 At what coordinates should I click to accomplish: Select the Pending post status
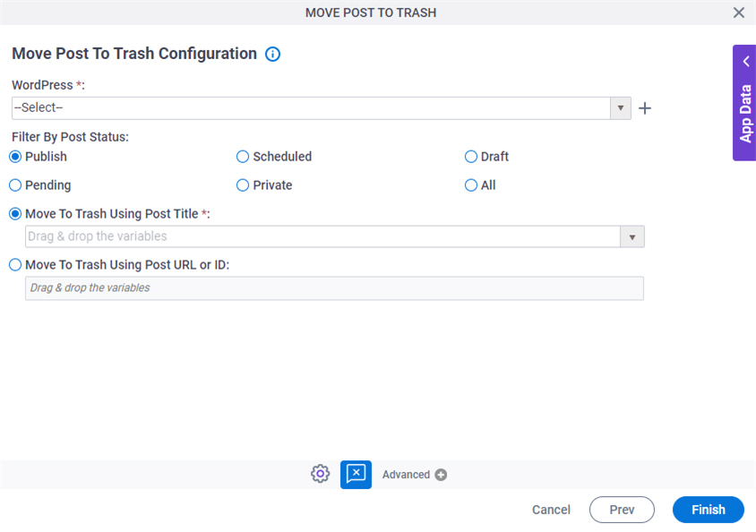point(14,184)
